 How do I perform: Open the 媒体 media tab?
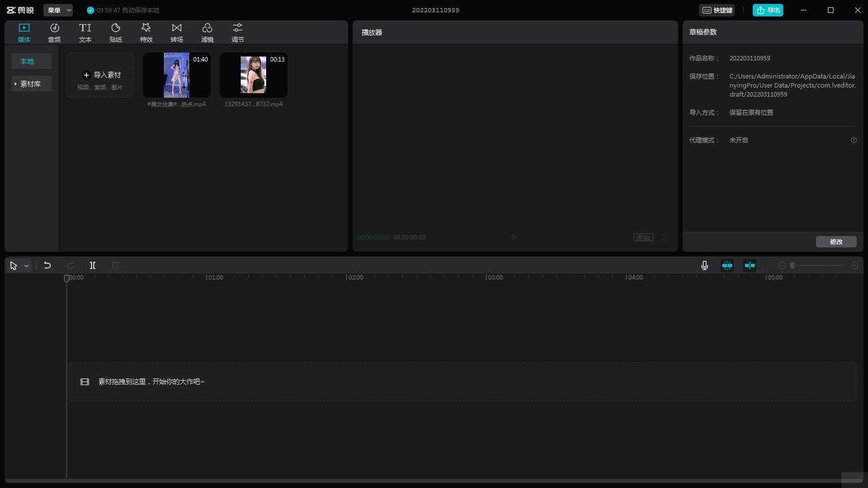(x=24, y=33)
